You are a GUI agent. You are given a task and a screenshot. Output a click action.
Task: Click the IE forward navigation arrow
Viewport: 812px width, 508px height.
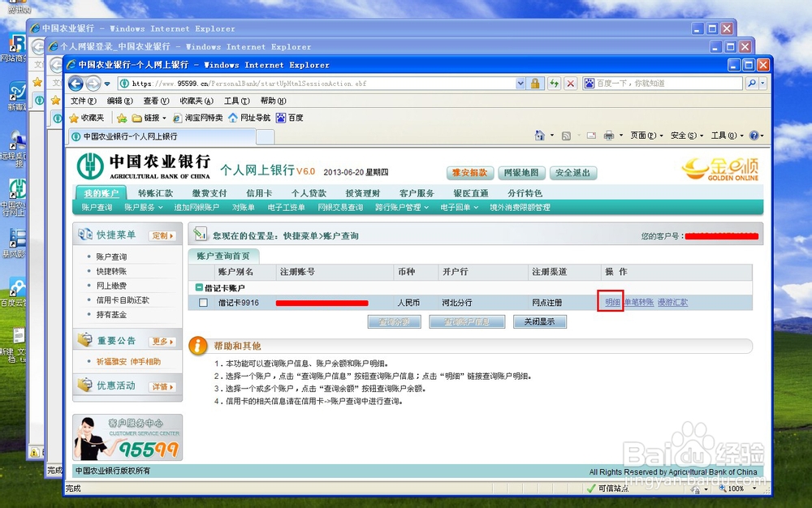click(x=93, y=84)
